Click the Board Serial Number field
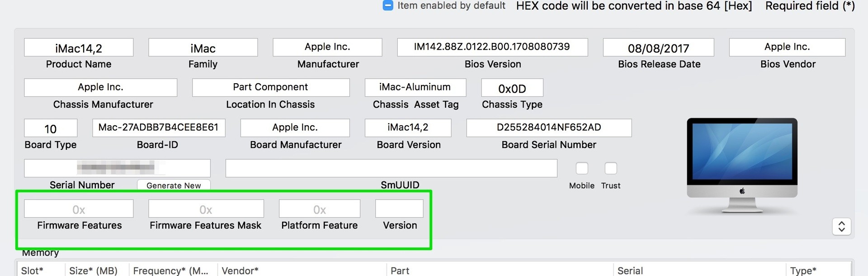This screenshot has width=868, height=276. coord(549,128)
